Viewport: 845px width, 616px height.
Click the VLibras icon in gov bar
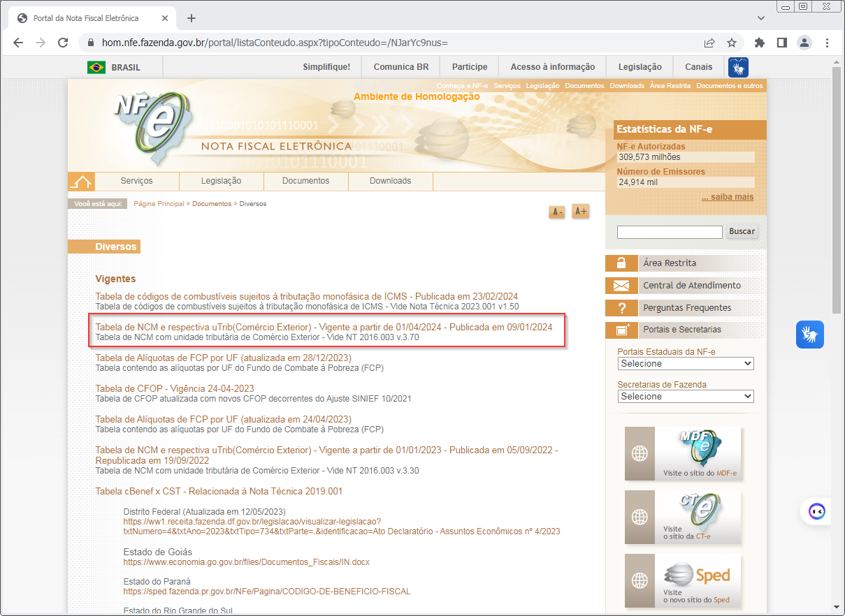pos(738,67)
